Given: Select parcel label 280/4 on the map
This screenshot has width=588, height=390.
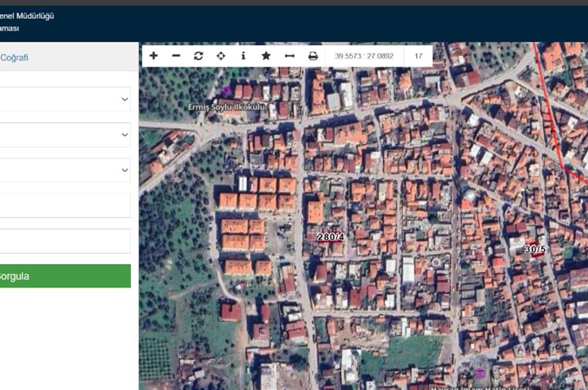Looking at the screenshot, I should coord(330,237).
